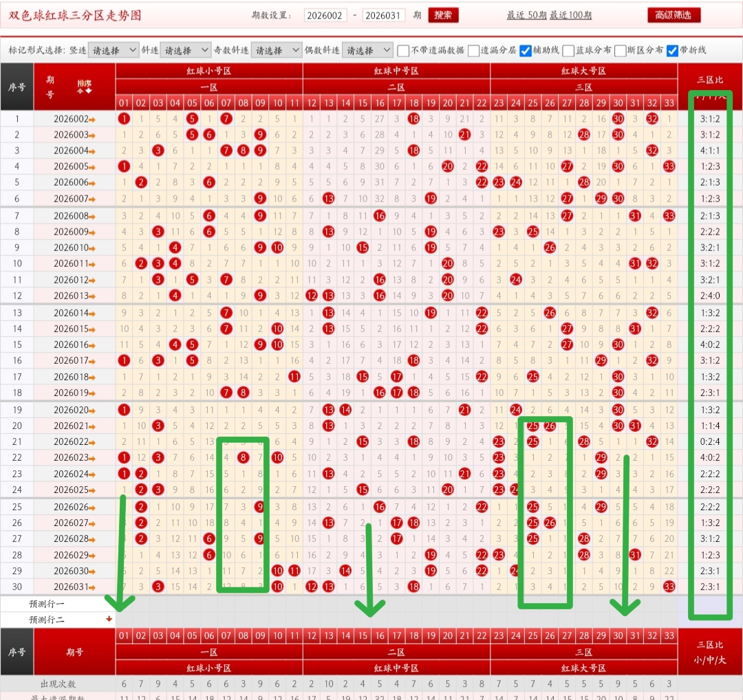Screen dimensions: 743x700
Task: Click the 预测行二 row label
Action: tap(47, 620)
